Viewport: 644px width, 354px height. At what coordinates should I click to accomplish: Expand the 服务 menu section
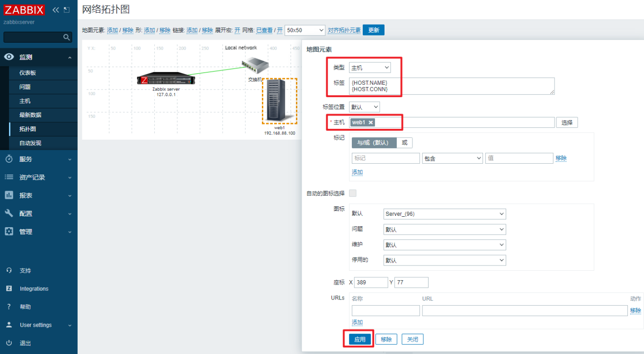[x=70, y=159]
